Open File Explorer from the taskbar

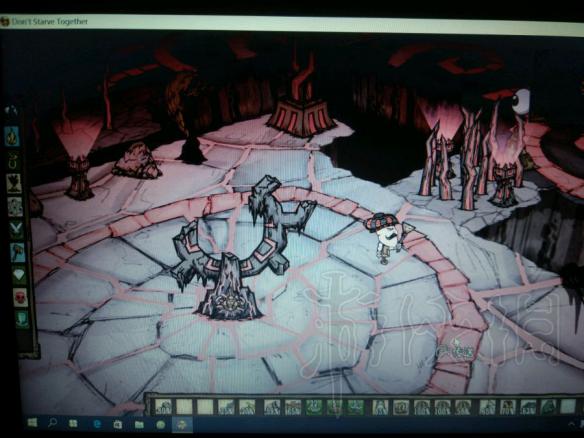click(x=139, y=425)
